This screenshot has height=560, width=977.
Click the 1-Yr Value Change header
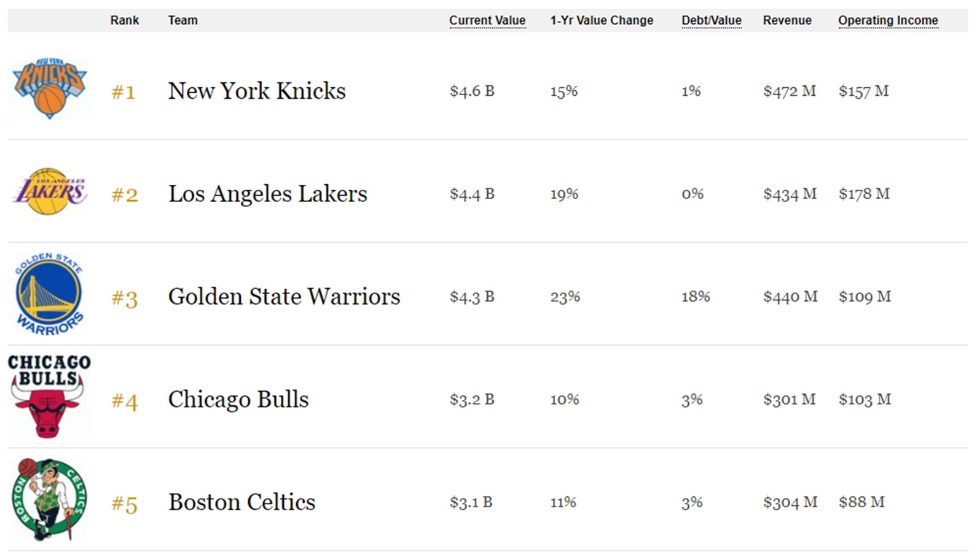coord(601,20)
